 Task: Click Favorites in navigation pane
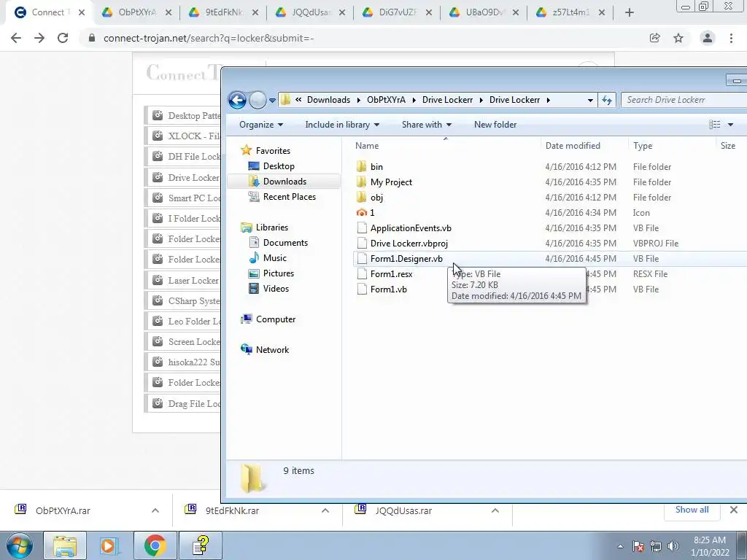click(273, 150)
